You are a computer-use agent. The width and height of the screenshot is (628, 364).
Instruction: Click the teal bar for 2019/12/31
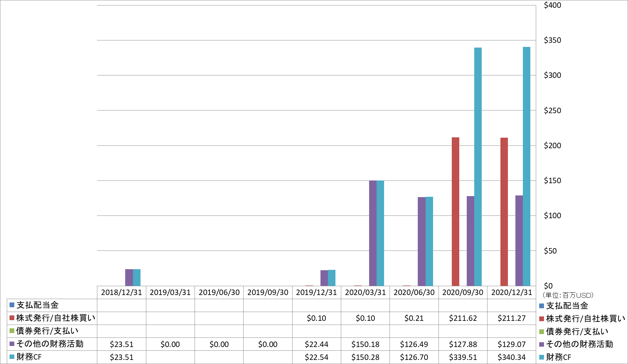tap(332, 278)
